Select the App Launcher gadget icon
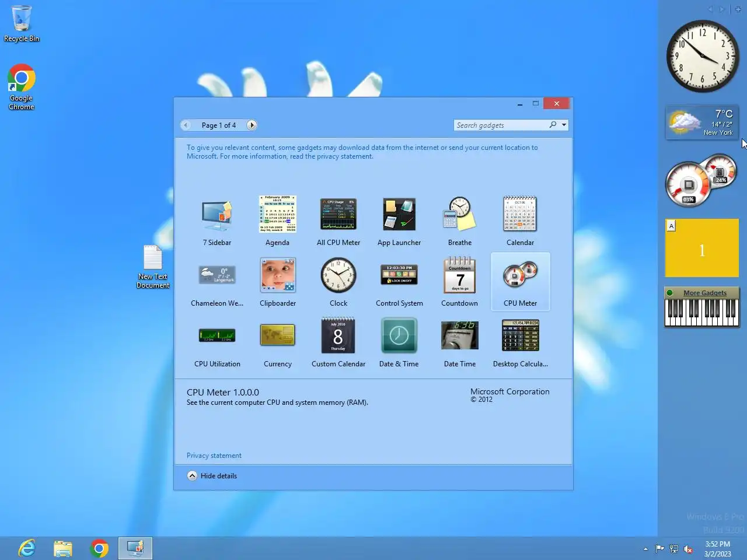Screen dimensions: 747x560 399,214
